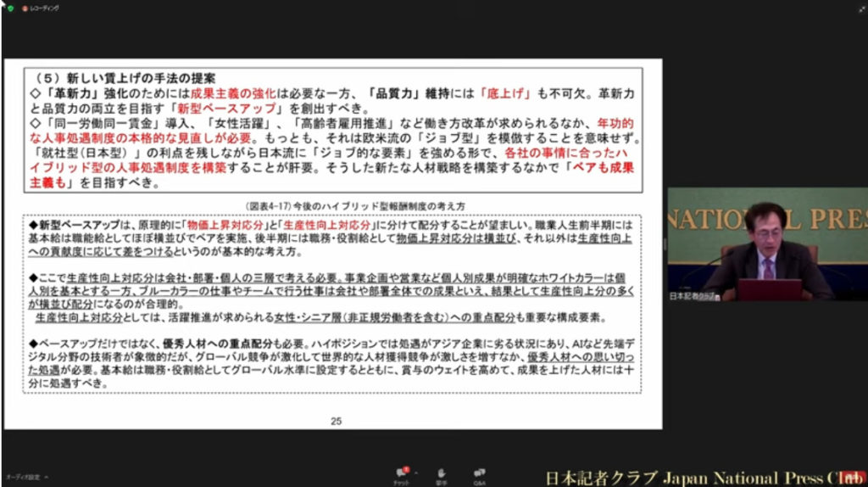The width and height of the screenshot is (868, 487).
Task: Click the red recording indicator dot
Action: point(25,8)
